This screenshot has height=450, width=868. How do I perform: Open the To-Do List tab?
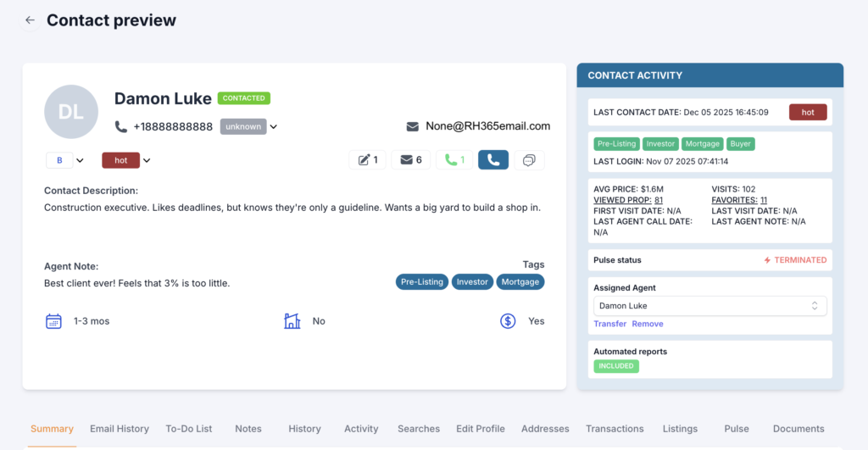tap(189, 429)
